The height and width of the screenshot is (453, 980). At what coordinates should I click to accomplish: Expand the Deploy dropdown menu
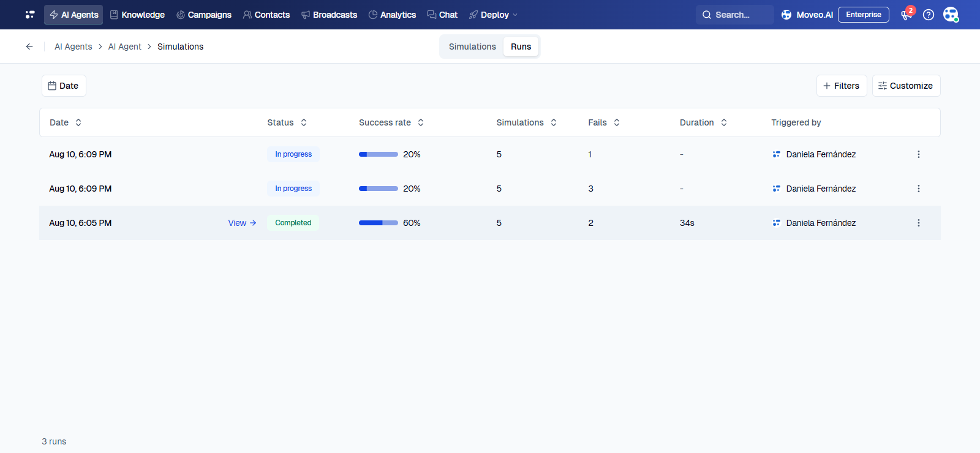tap(493, 15)
